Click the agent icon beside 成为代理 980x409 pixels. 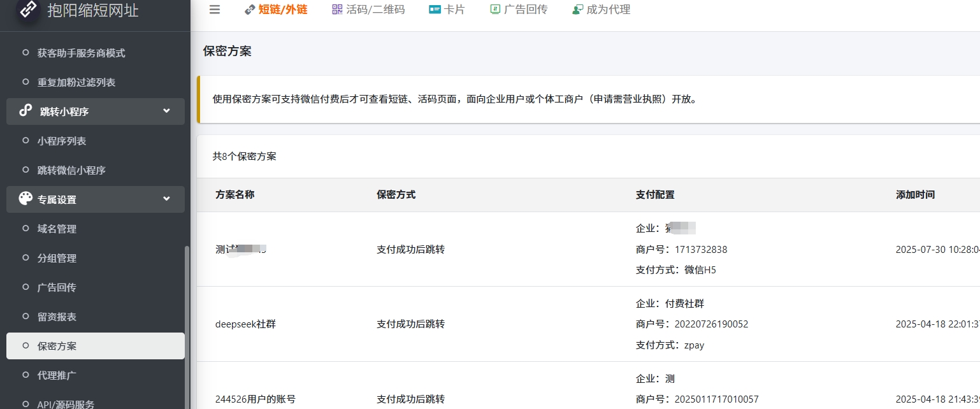coord(577,10)
